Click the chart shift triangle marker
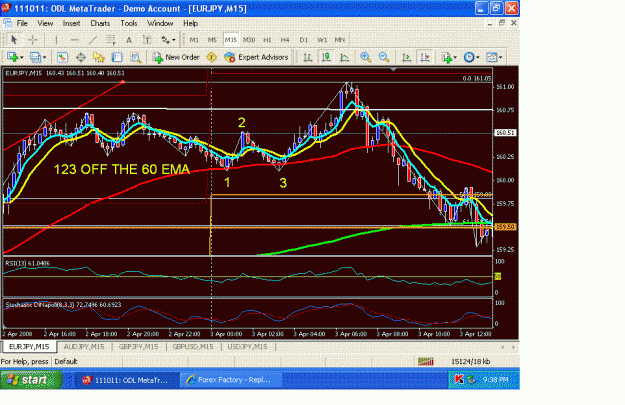Screen dimensions: 625x405 tap(393, 69)
